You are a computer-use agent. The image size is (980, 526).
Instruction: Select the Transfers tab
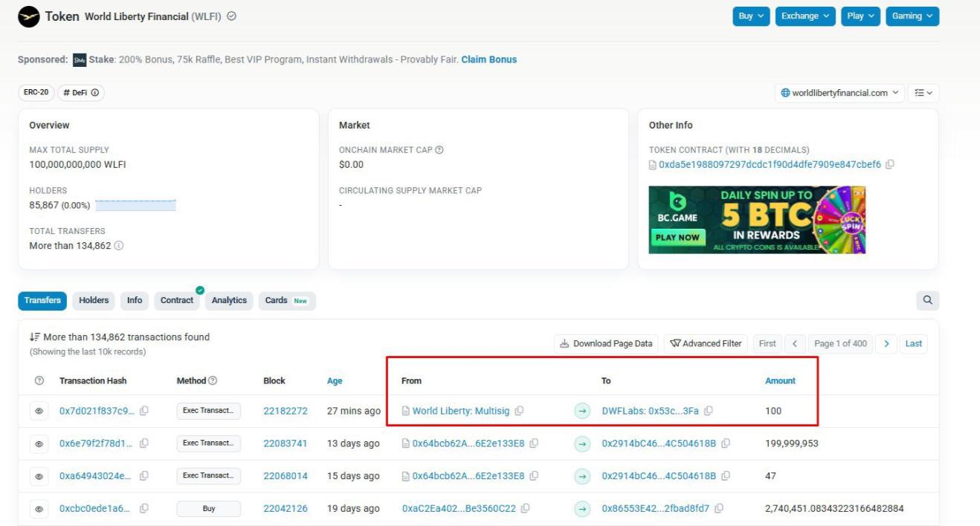click(x=42, y=300)
